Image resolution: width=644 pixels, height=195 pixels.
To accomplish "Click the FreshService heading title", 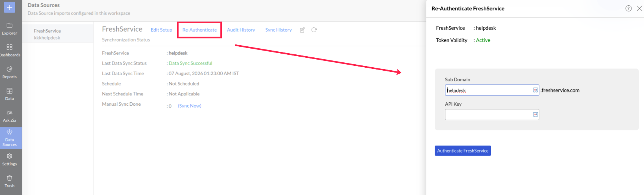I will click(122, 29).
